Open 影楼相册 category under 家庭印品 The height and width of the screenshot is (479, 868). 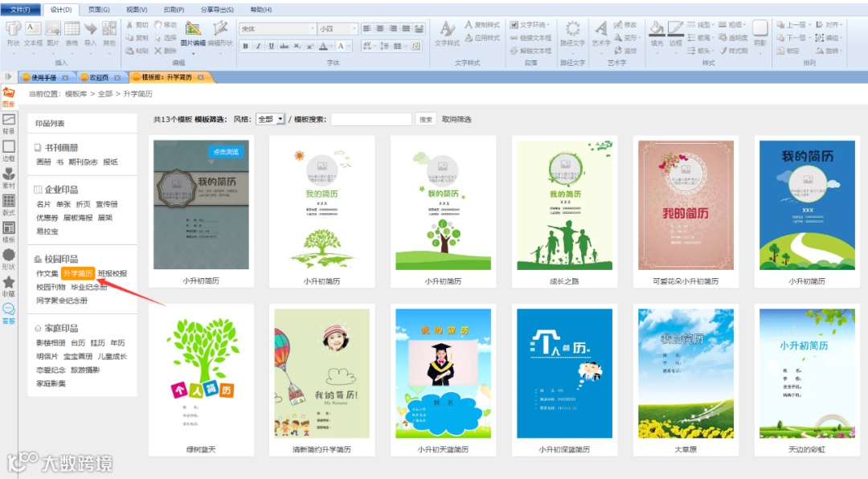(x=51, y=343)
